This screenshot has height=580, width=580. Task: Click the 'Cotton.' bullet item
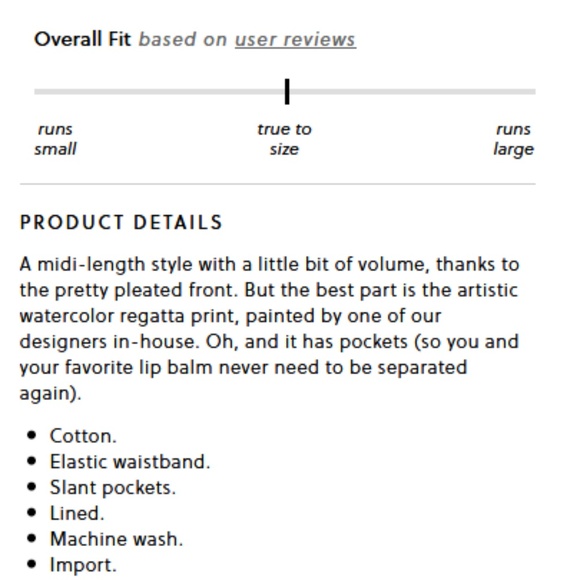(x=83, y=436)
